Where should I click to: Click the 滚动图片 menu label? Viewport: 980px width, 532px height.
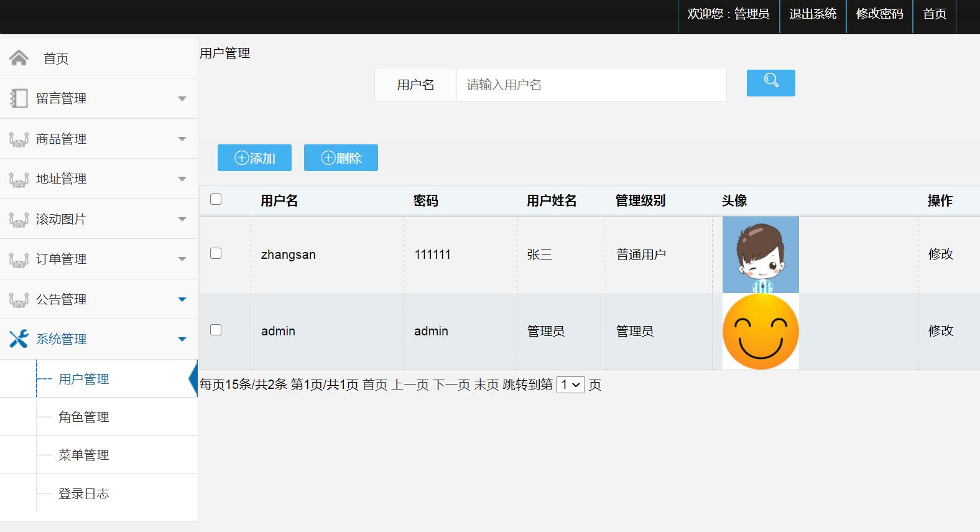[x=61, y=219]
